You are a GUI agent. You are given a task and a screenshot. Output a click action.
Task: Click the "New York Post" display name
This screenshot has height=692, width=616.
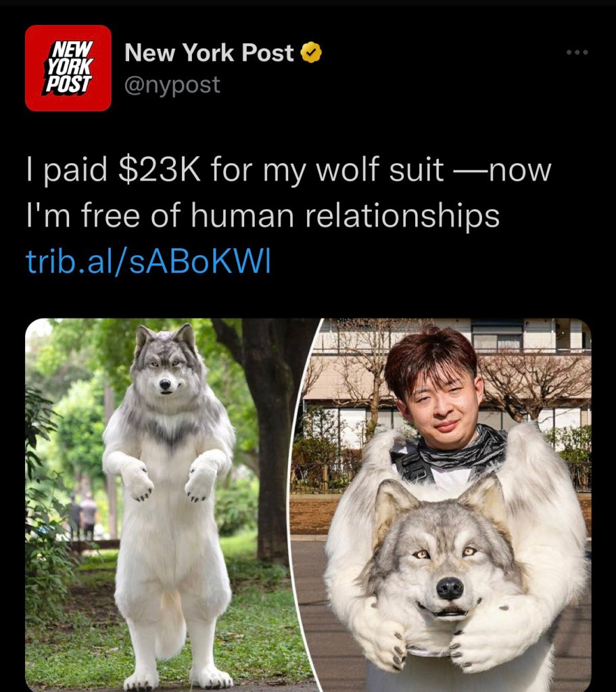click(x=209, y=53)
